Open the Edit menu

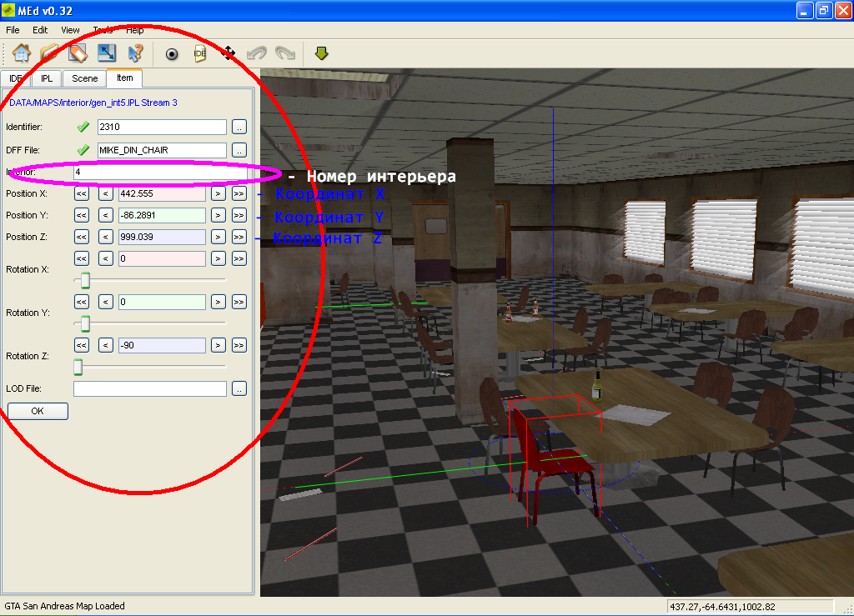tap(40, 30)
